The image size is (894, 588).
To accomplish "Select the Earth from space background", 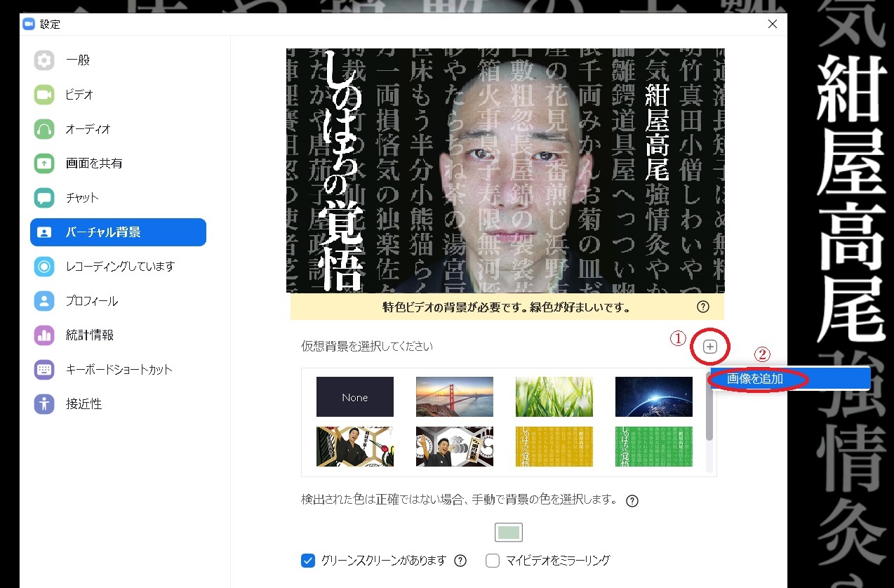I will [654, 397].
